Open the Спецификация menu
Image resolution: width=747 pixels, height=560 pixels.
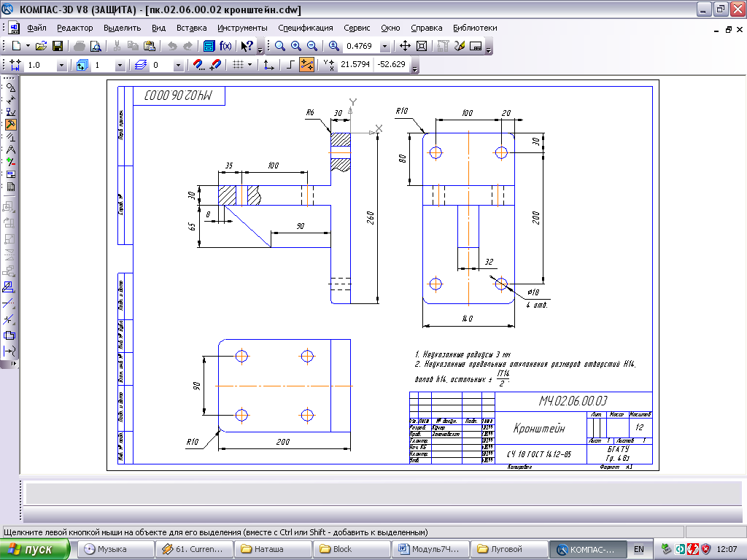(306, 28)
